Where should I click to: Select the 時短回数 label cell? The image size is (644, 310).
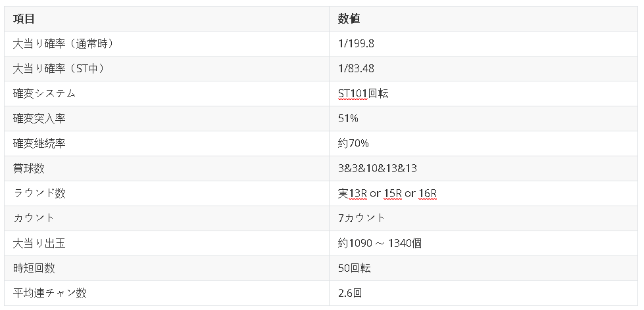tap(34, 269)
